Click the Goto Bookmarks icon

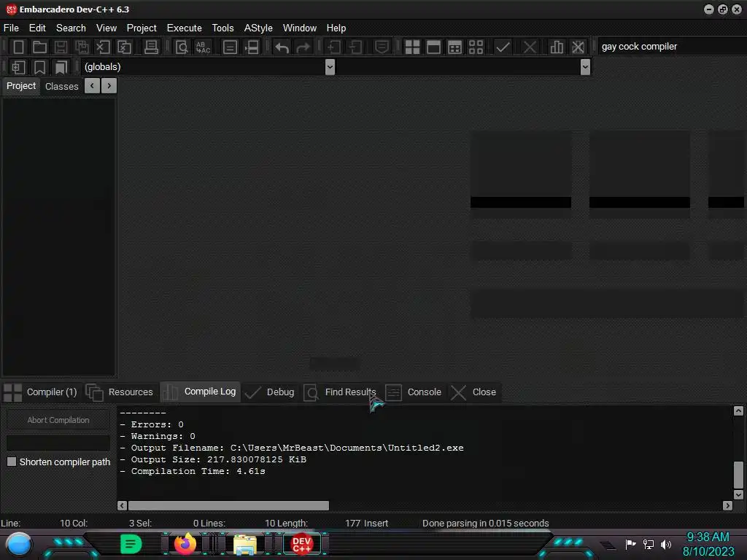point(61,67)
